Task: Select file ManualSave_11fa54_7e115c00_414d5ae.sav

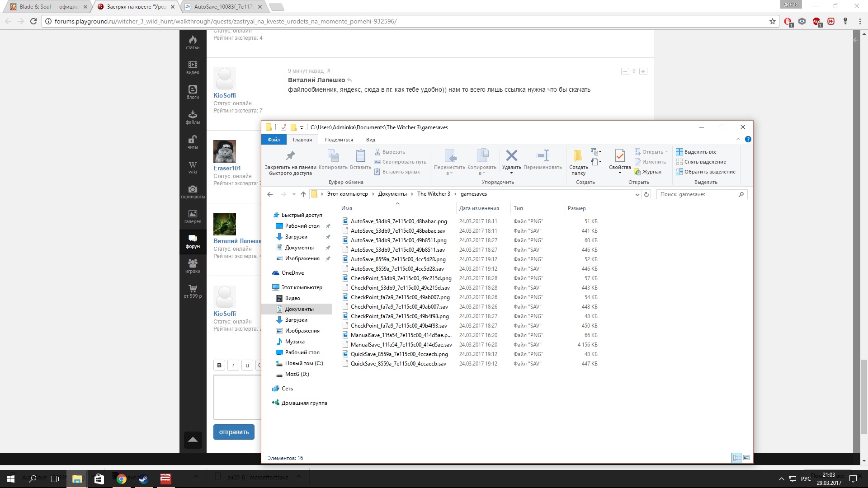Action: pyautogui.click(x=401, y=345)
